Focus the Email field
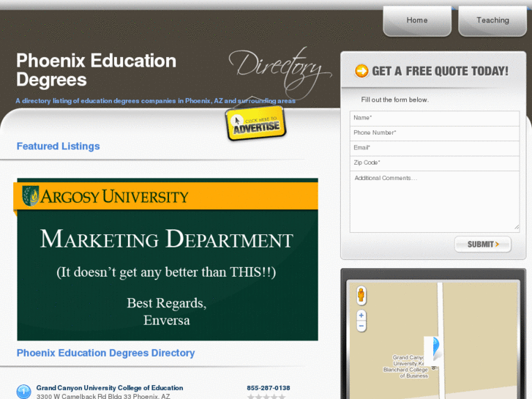Screen dimensions: 532x399 [435, 148]
